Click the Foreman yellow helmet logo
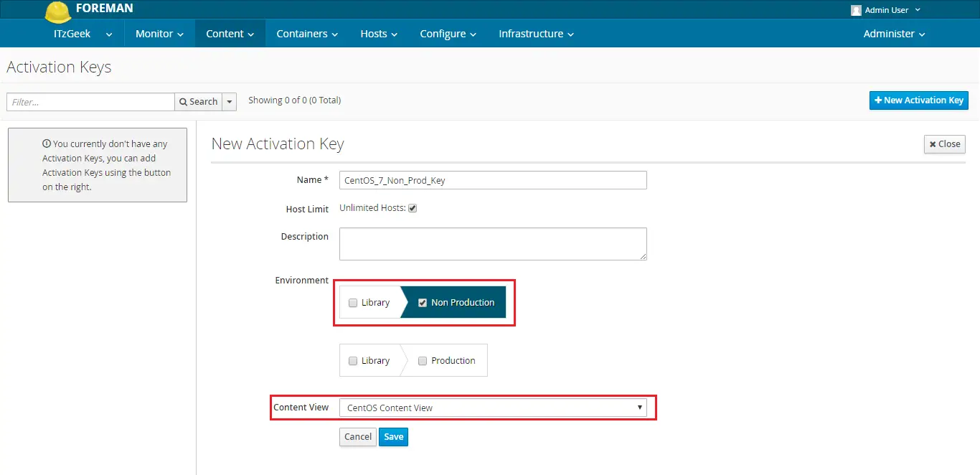The image size is (980, 475). (57, 11)
